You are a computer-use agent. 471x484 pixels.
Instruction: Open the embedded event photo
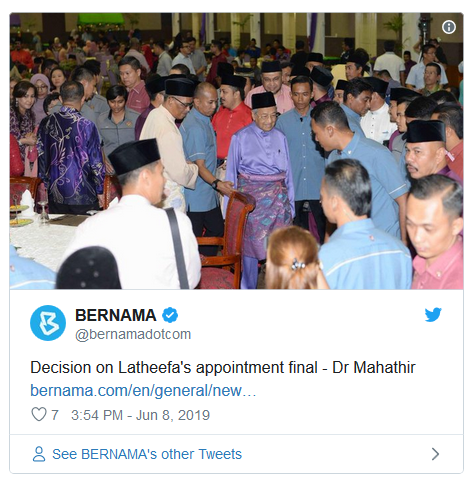pyautogui.click(x=236, y=151)
